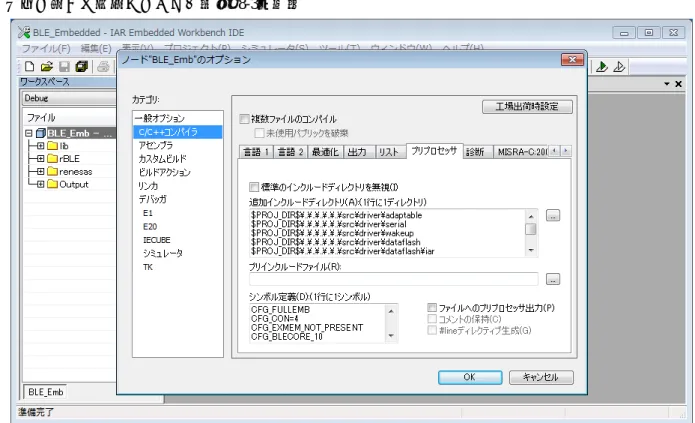This screenshot has height=423, width=695.
Task: Switch to the リスト tab
Action: tap(389, 152)
